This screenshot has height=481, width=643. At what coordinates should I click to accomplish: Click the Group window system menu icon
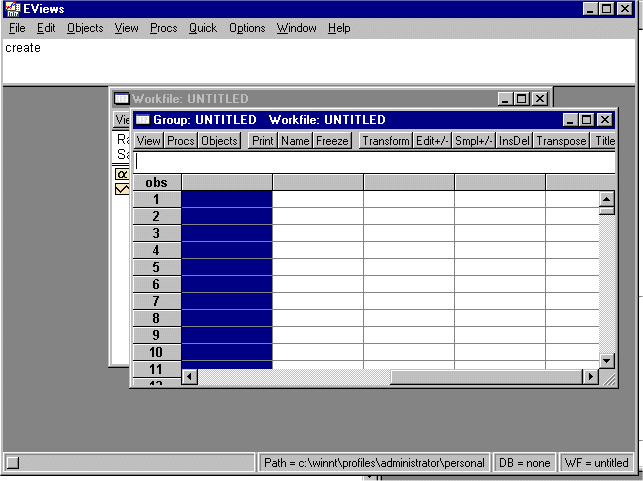coord(142,120)
